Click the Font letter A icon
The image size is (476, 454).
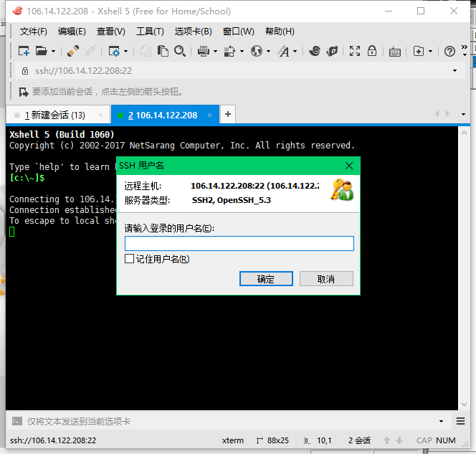(x=284, y=51)
